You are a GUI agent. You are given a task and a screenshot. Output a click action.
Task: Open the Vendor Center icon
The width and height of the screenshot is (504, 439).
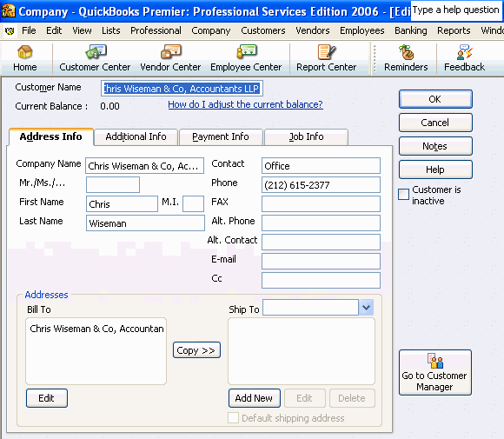coord(170,58)
